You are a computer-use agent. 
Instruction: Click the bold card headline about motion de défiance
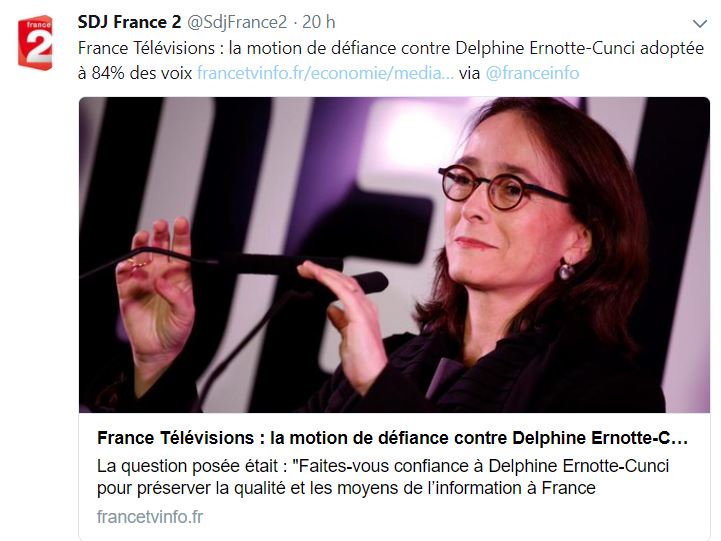392,438
